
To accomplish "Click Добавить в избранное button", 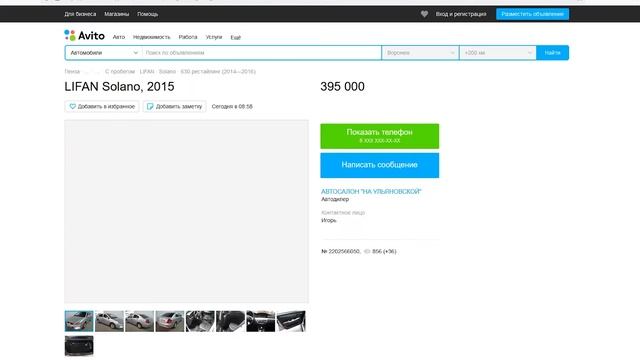I will [x=102, y=106].
